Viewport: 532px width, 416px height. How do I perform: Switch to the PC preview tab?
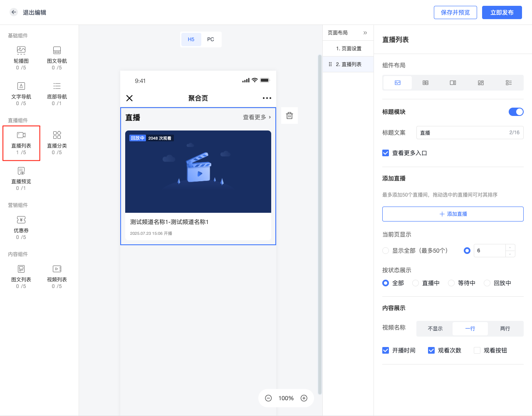(x=210, y=39)
